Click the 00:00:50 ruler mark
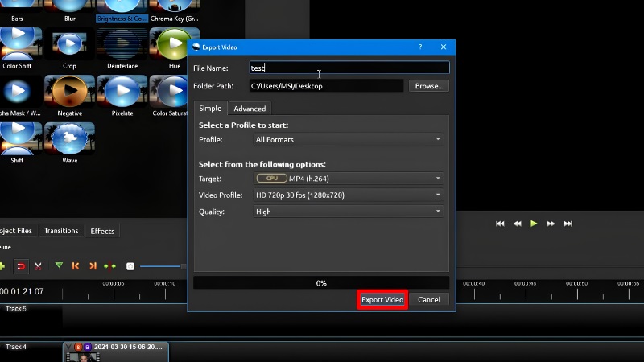644x362 pixels. pyautogui.click(x=576, y=284)
